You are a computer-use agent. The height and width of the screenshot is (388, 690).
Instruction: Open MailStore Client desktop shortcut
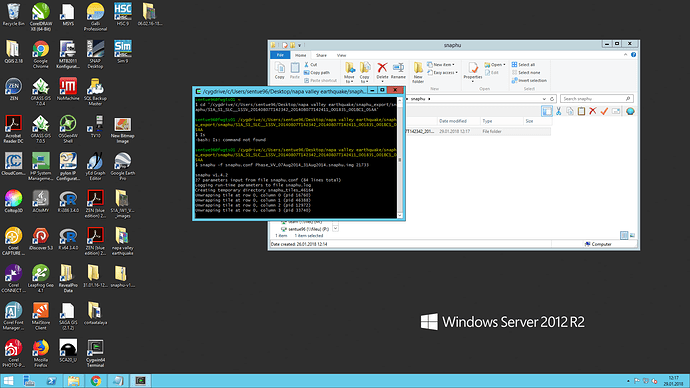pos(40,315)
